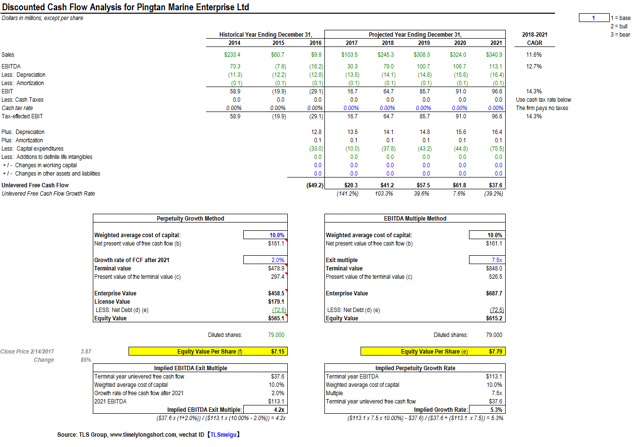640x447 pixels.
Task: Select EBITDA method Equity Value $615.2
Action: (494, 318)
